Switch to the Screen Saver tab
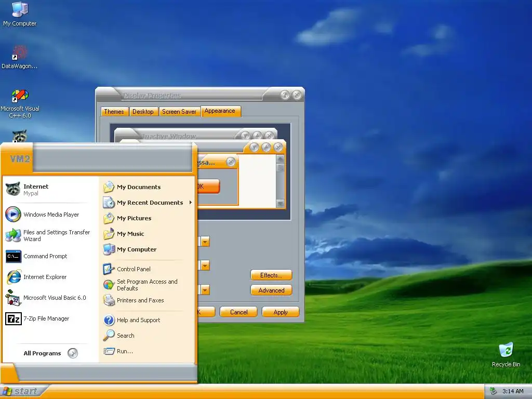This screenshot has height=399, width=532. click(x=179, y=112)
